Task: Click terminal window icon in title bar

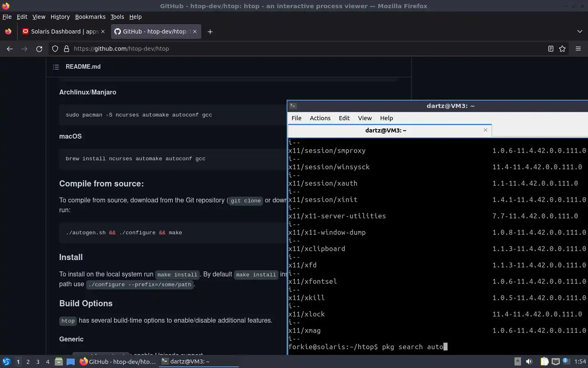Action: click(x=293, y=106)
